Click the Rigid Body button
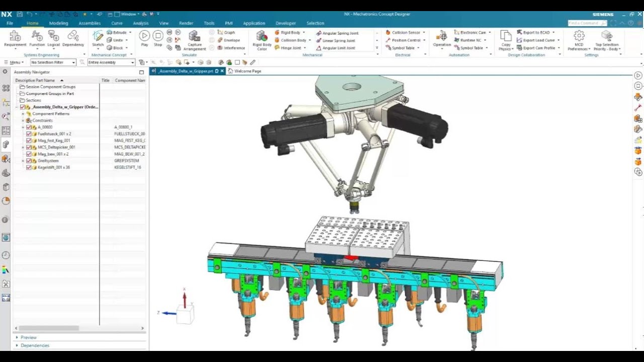The height and width of the screenshot is (362, 644). (287, 32)
